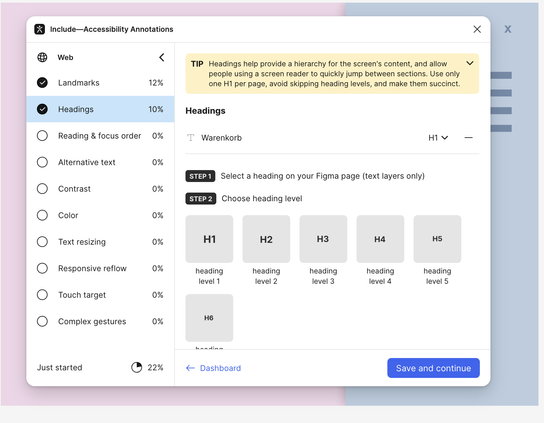Remove the Warenkorb heading with minus icon
The height and width of the screenshot is (423, 544).
pos(468,138)
